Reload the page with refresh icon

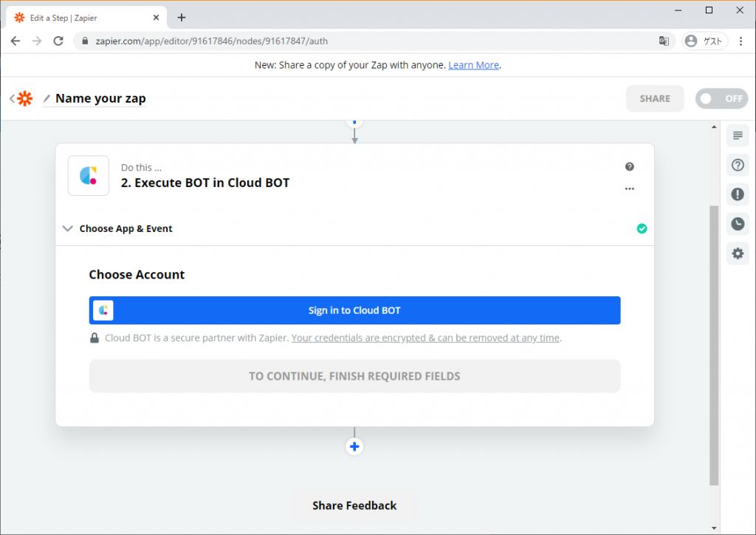click(x=58, y=41)
